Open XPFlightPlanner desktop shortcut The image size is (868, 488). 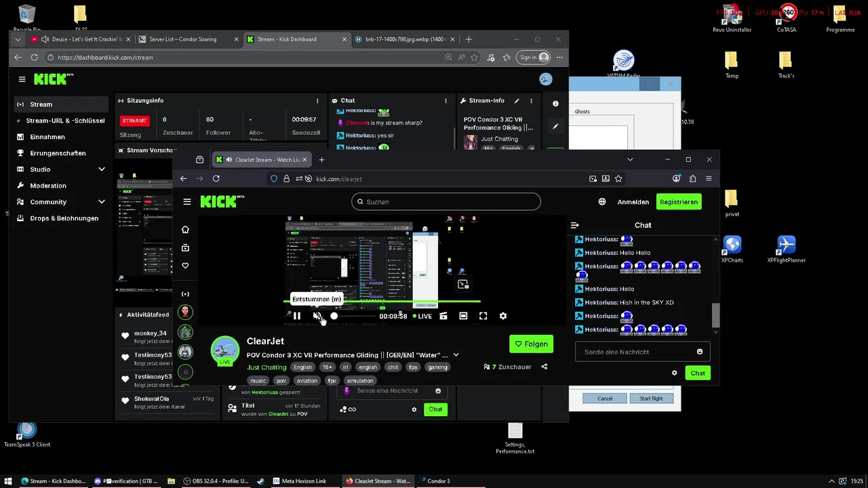(786, 249)
